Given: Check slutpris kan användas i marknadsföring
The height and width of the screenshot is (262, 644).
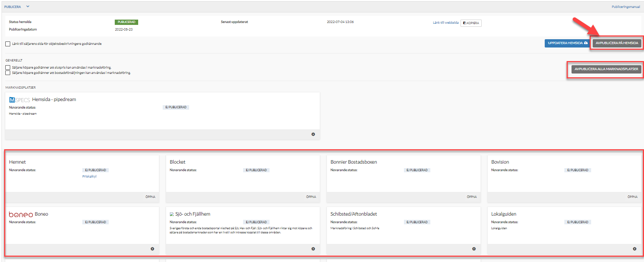Looking at the screenshot, I should [8, 67].
